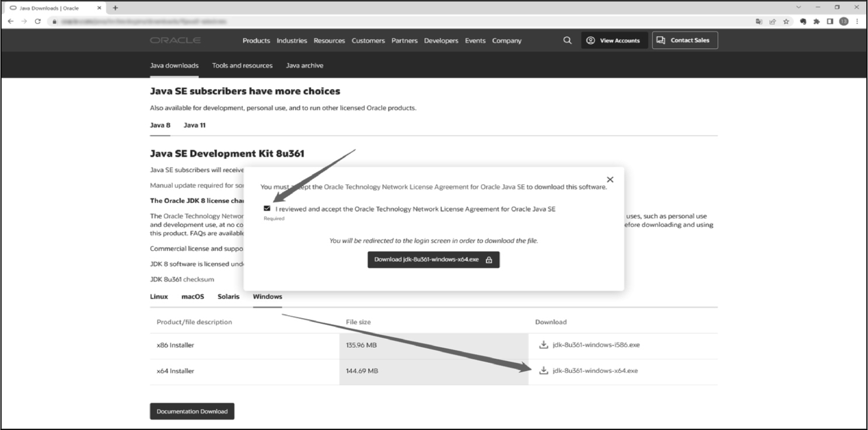The width and height of the screenshot is (868, 430).
Task: Open the Company menu
Action: coord(506,41)
